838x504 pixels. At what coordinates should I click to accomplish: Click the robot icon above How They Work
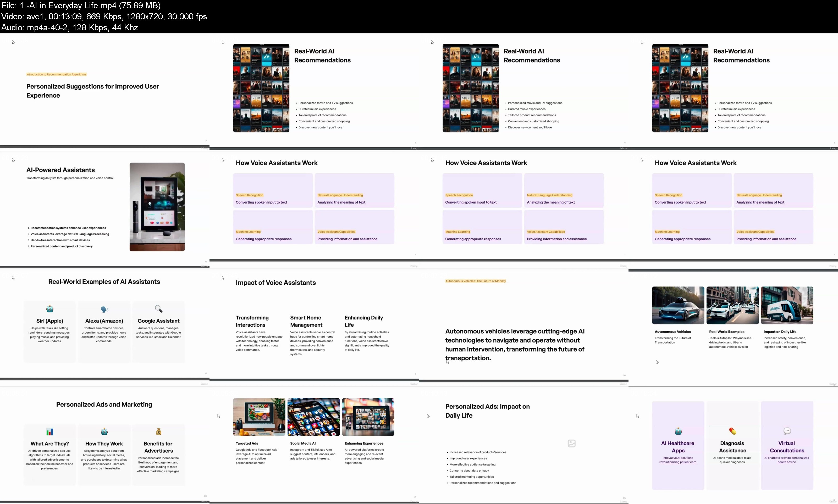pyautogui.click(x=104, y=432)
